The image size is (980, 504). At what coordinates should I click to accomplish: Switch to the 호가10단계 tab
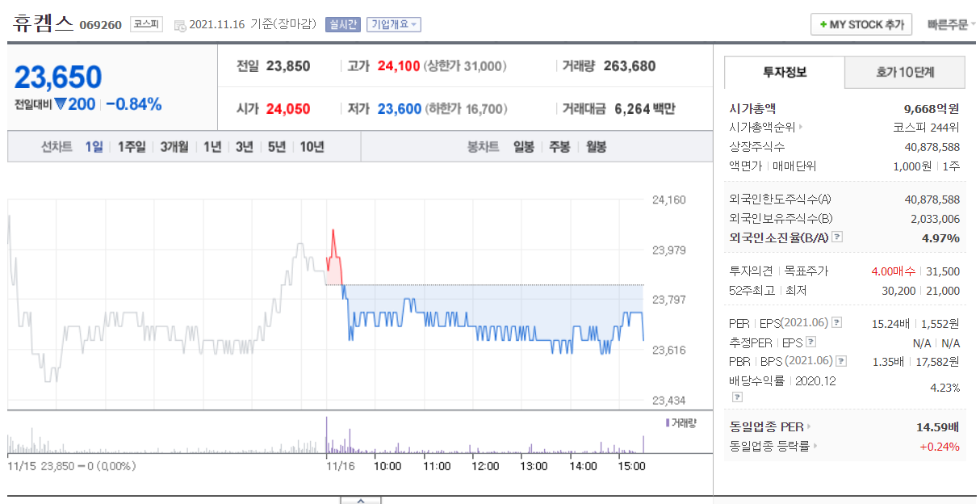click(905, 73)
